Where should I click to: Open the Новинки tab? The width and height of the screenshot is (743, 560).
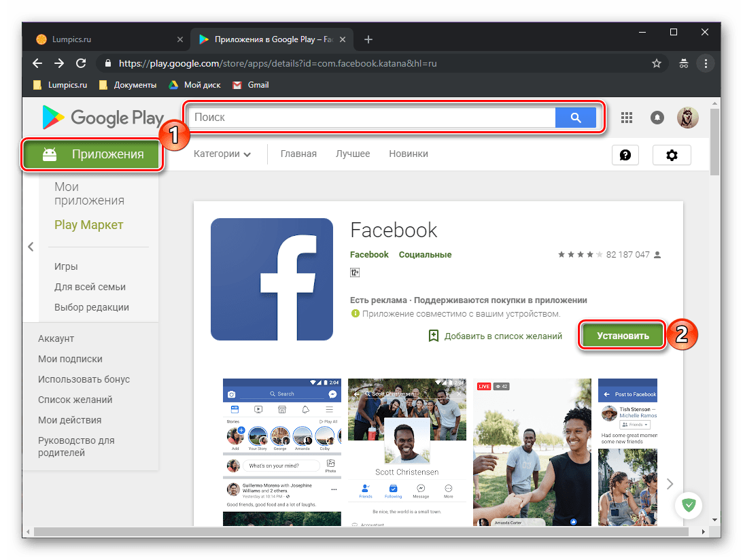(409, 154)
